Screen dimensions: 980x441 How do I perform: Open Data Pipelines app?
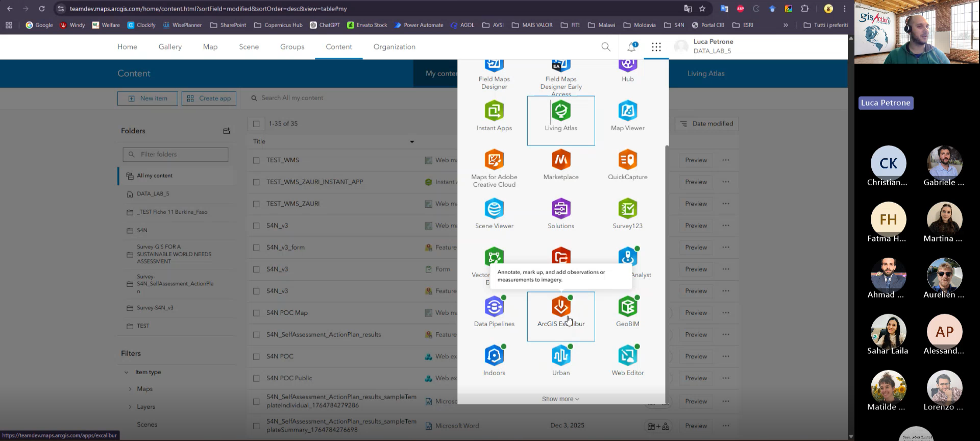(x=494, y=312)
